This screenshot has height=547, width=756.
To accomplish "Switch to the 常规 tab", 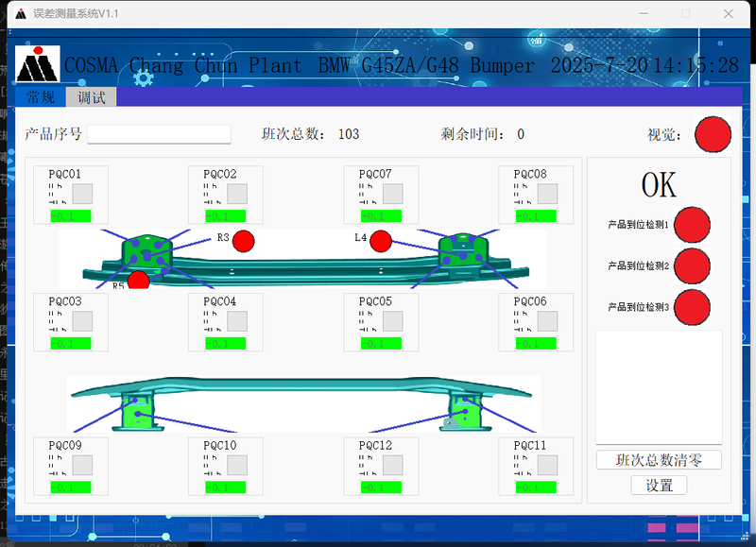I will coord(41,97).
